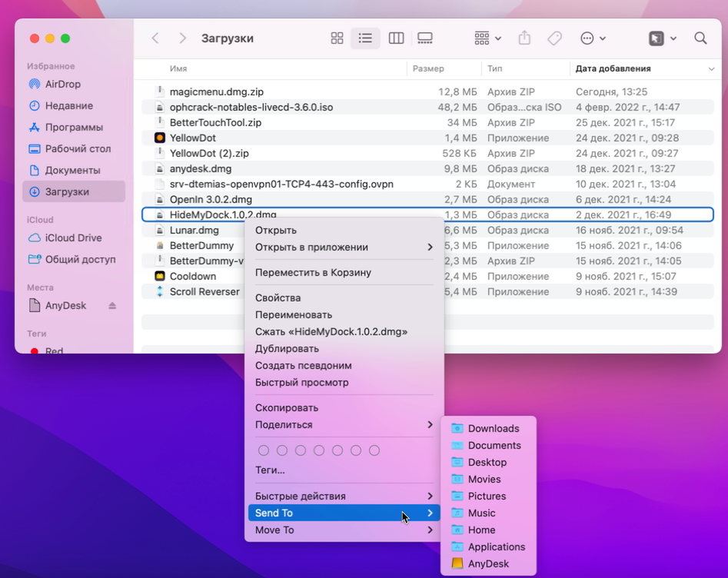This screenshot has width=728, height=578.
Task: Sort by the Размер column header
Action: pos(428,68)
